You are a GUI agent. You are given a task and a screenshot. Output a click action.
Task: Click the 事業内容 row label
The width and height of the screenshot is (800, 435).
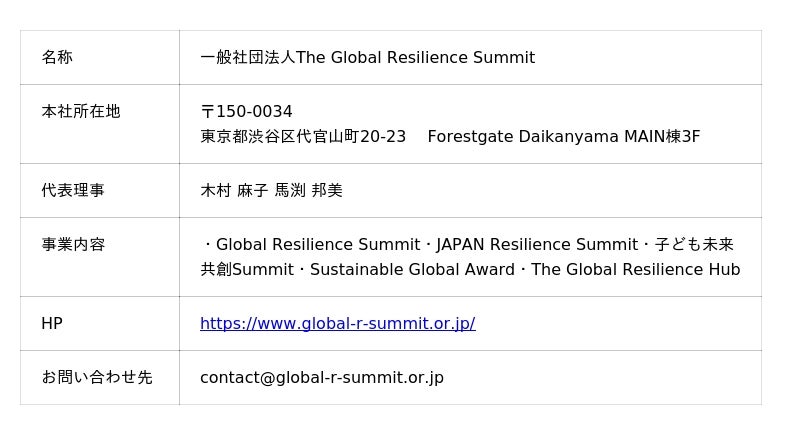click(72, 244)
